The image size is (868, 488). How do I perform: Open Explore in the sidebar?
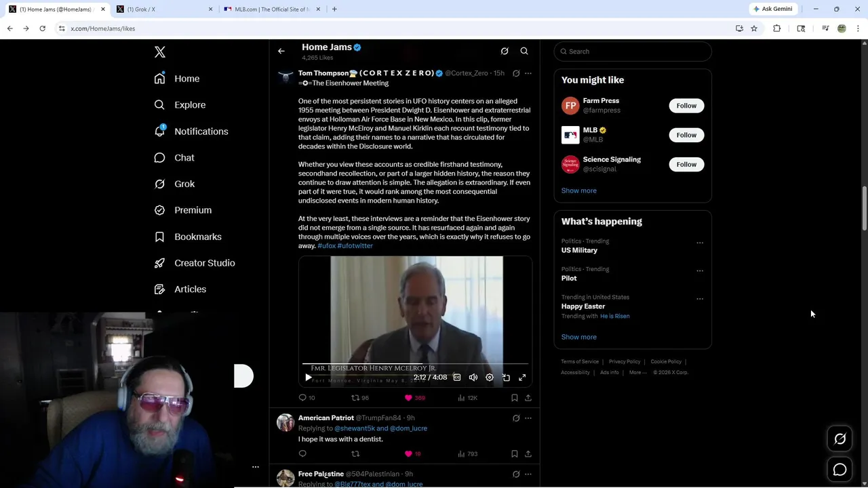[x=180, y=105]
